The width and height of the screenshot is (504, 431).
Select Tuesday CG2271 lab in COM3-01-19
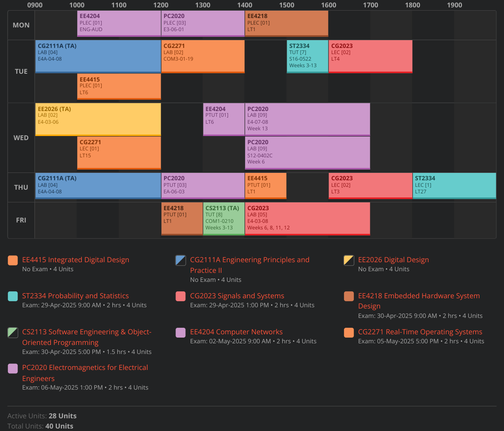point(203,56)
